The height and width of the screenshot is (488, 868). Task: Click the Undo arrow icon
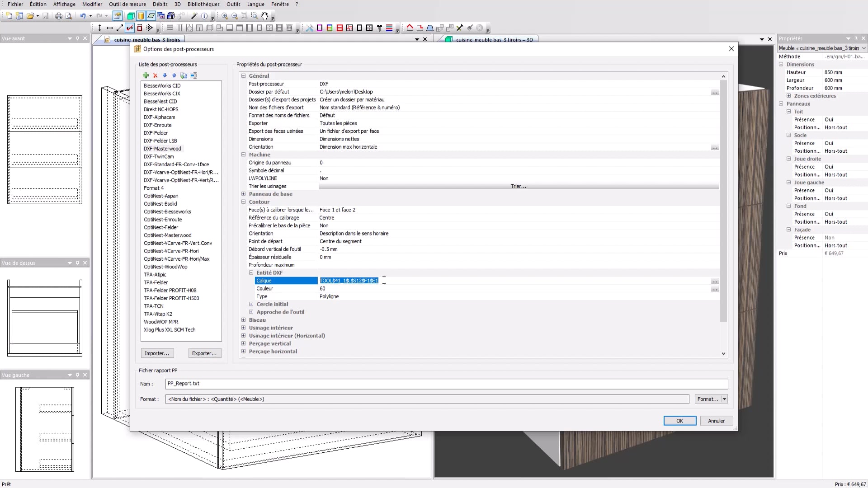83,16
